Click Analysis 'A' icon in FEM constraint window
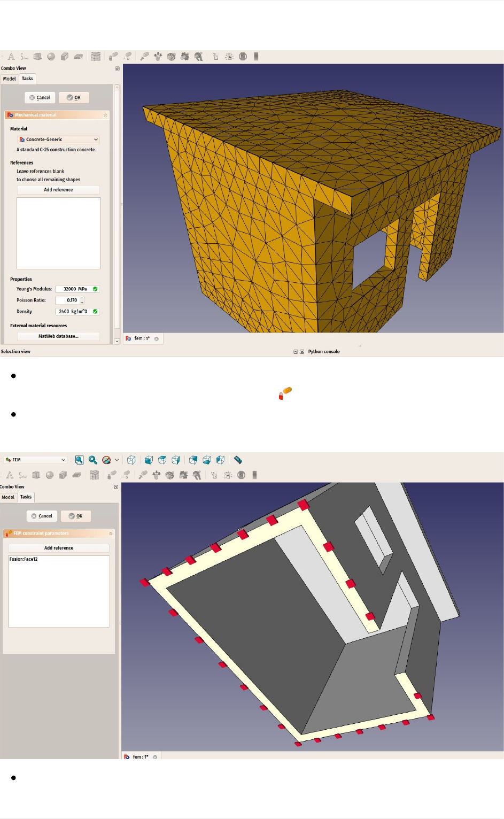The height and width of the screenshot is (819, 504). [10, 475]
